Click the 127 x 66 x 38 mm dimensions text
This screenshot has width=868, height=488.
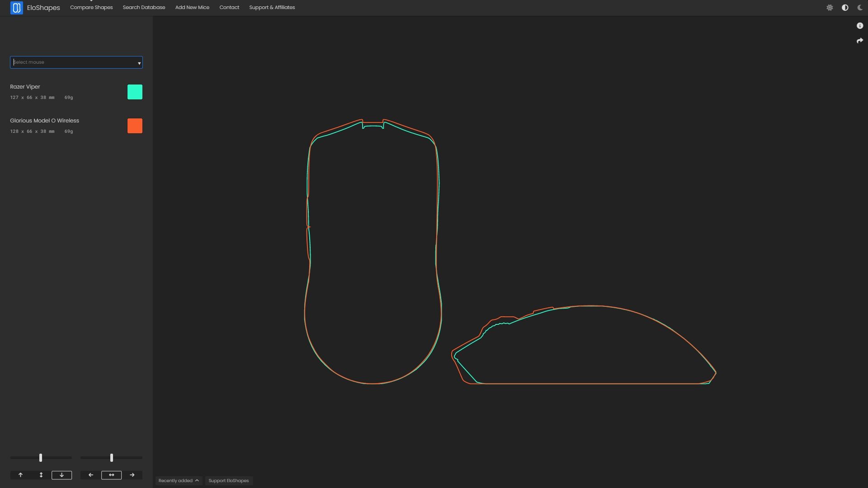click(32, 98)
